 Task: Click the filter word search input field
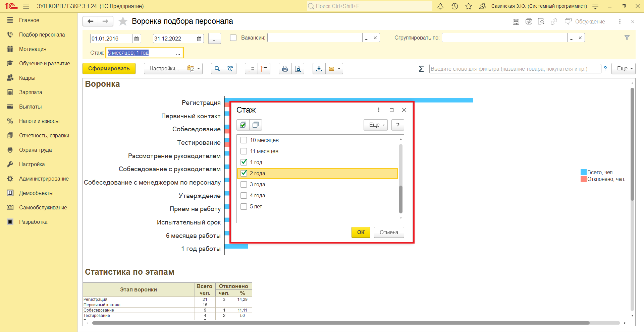[515, 69]
